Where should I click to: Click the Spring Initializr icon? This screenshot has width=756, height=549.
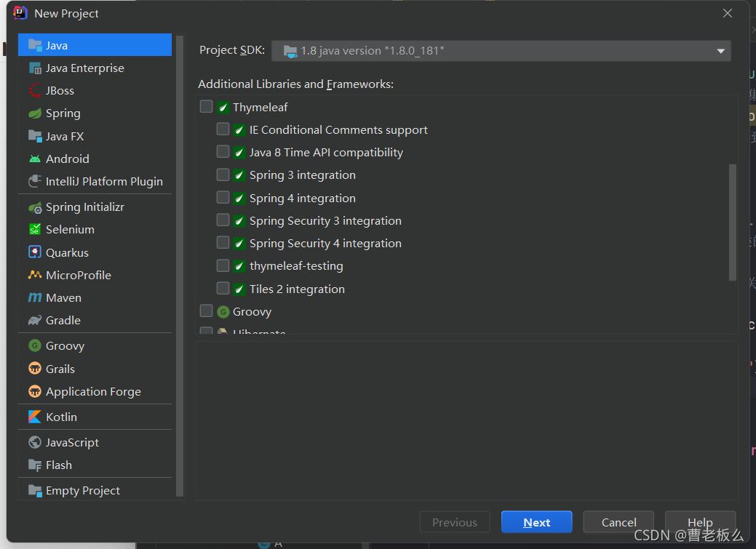35,207
